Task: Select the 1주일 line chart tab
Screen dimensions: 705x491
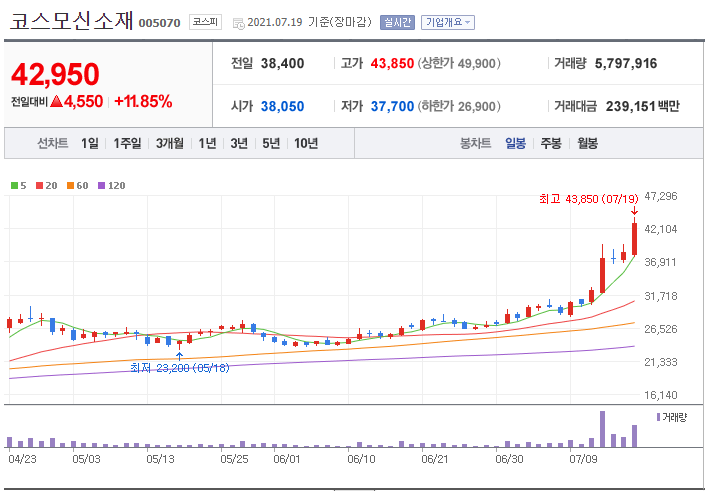Action: [x=127, y=143]
